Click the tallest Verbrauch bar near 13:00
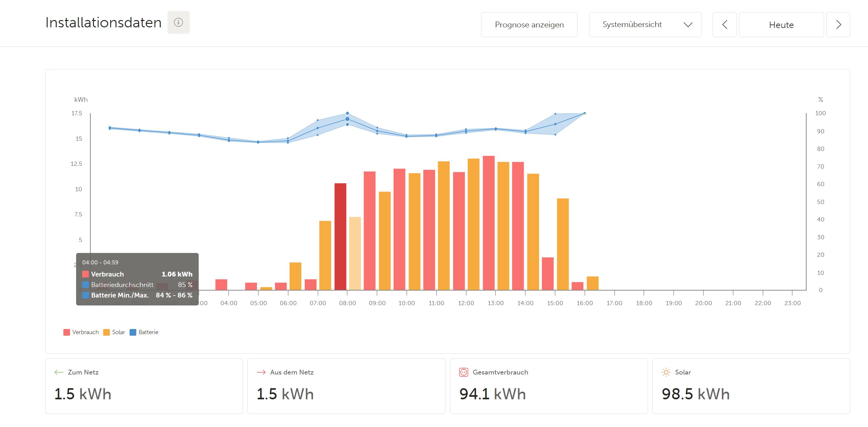 pos(488,223)
